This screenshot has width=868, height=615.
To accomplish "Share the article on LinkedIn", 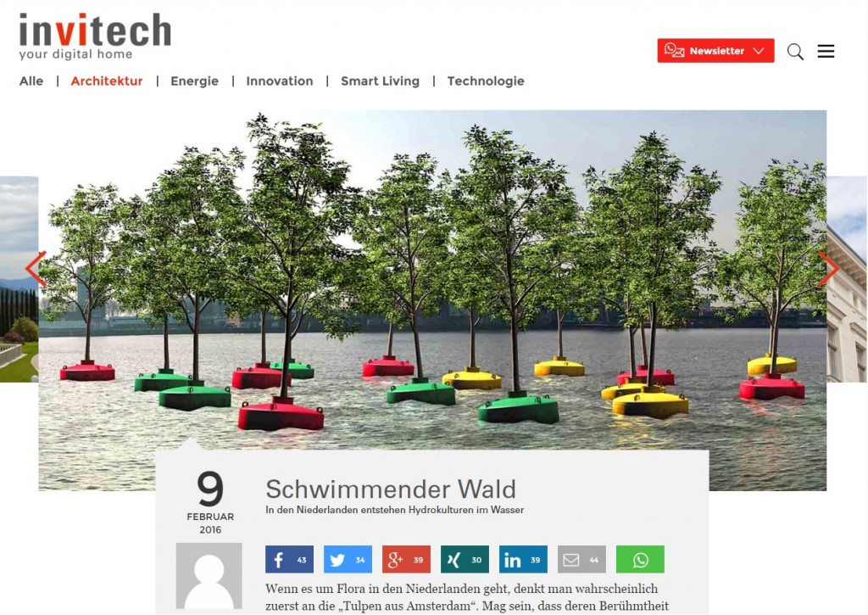I will pos(523,560).
